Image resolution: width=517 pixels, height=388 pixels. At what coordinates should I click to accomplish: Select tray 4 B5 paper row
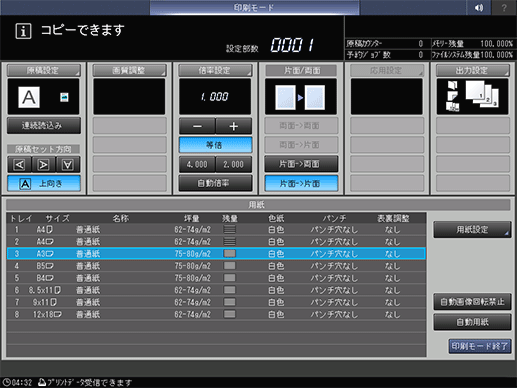(216, 266)
